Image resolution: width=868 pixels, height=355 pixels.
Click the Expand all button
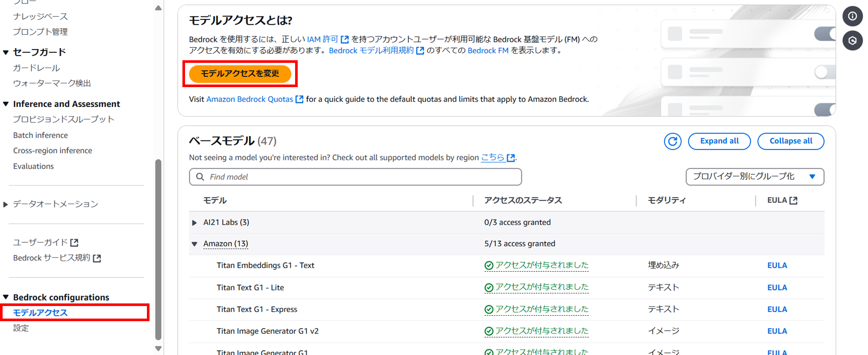pyautogui.click(x=719, y=141)
